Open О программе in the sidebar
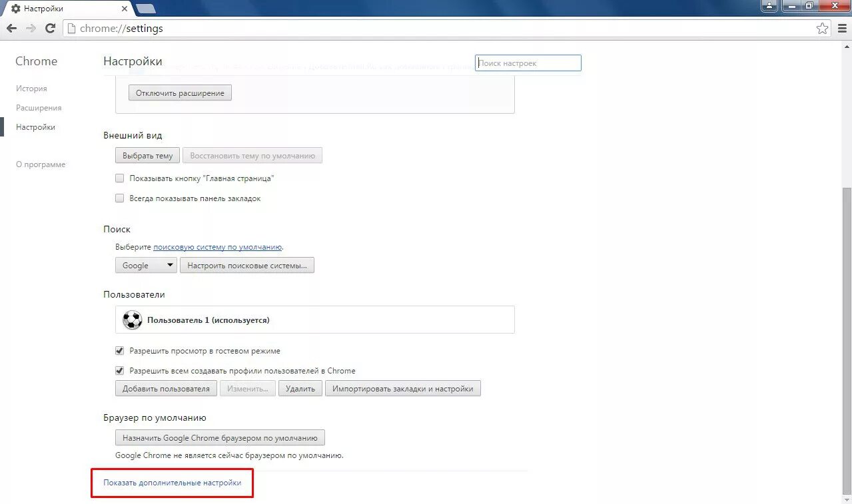 point(41,164)
